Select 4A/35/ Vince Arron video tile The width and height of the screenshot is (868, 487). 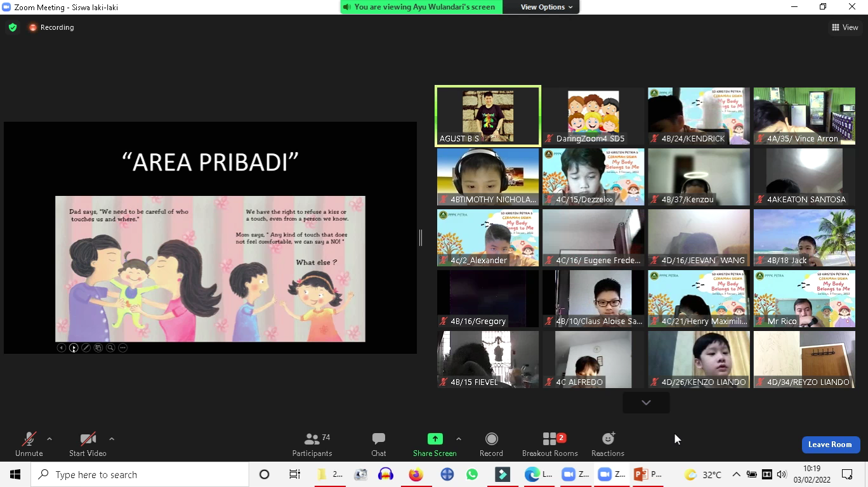pos(804,116)
